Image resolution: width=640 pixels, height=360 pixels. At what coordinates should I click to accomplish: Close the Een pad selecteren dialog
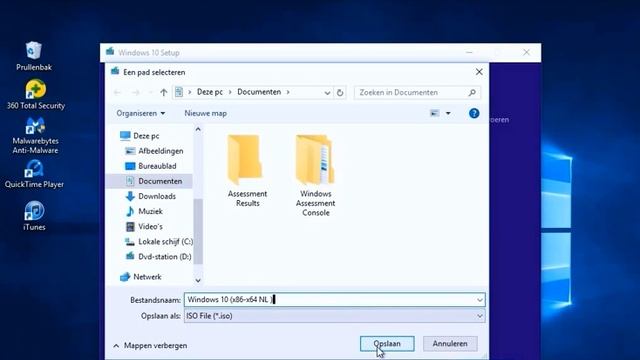click(479, 72)
